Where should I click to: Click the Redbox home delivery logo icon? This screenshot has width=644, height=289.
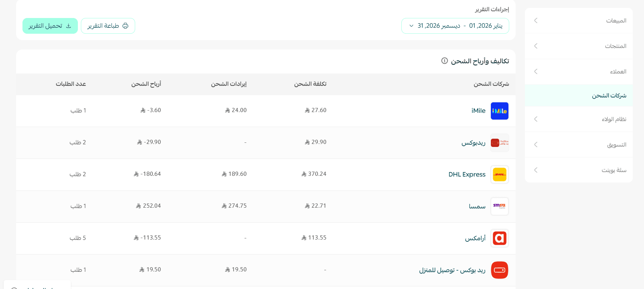point(499,270)
